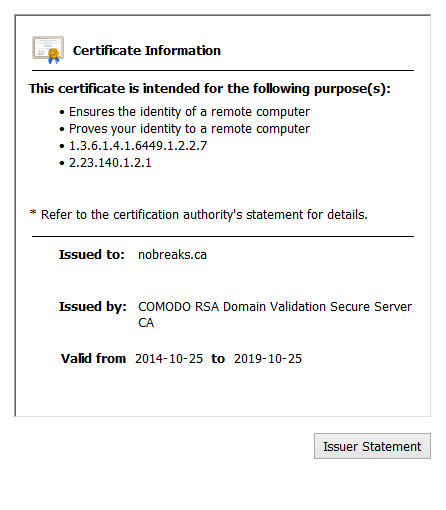Viewport: 446px width, 510px height.
Task: Open the Issuer Statement button
Action: pos(372,446)
